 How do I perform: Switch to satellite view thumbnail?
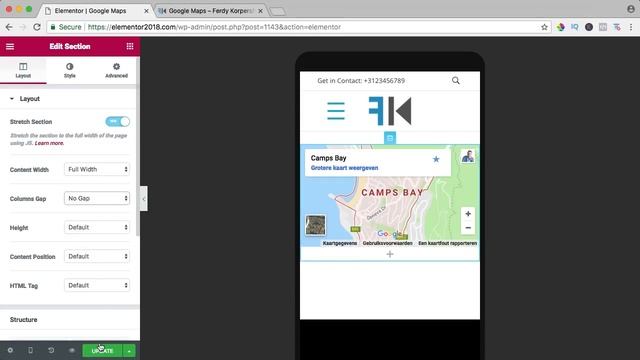(316, 225)
